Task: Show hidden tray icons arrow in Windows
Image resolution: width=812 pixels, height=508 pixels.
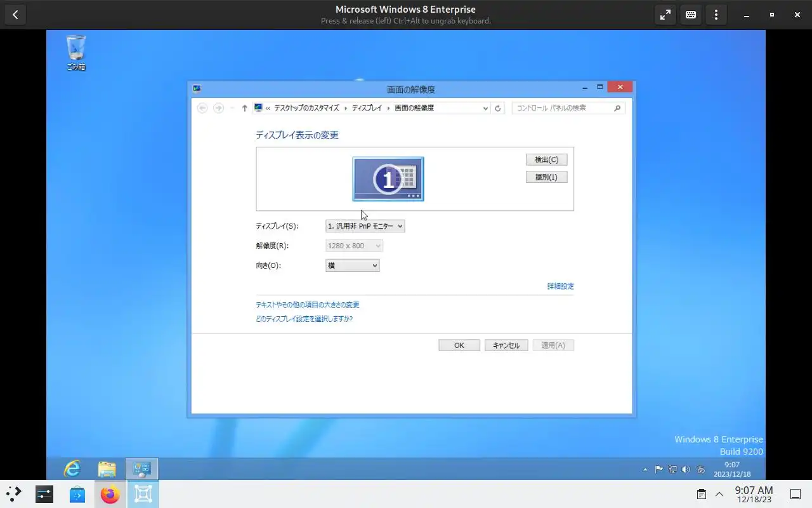Action: [646, 470]
